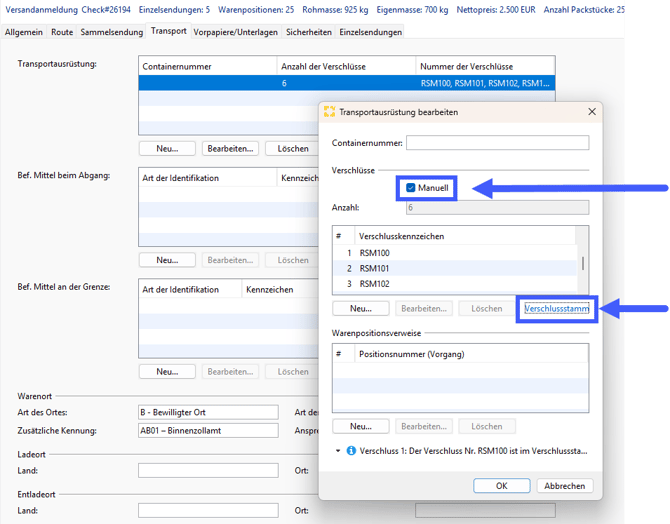
Task: Click Neu... under Bef. Mittel an der Grenze
Action: coord(167,372)
